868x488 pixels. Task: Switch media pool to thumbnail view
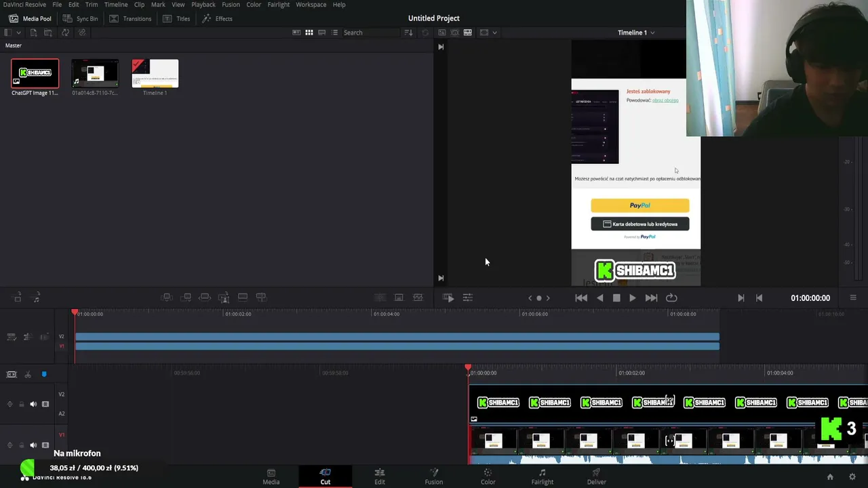309,33
